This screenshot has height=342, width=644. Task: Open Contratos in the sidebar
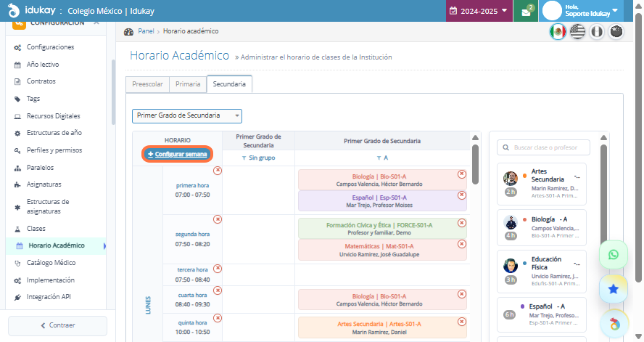[x=41, y=81]
